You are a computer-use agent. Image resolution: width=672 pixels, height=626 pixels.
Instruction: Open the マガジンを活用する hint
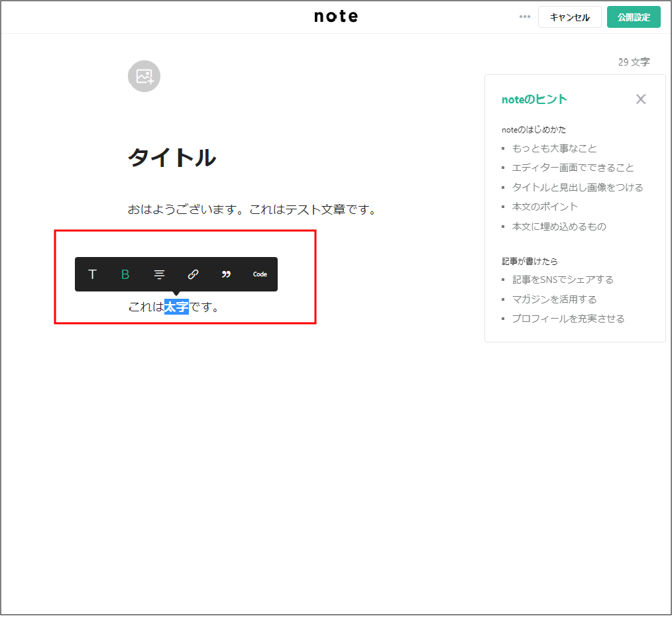coord(554,299)
